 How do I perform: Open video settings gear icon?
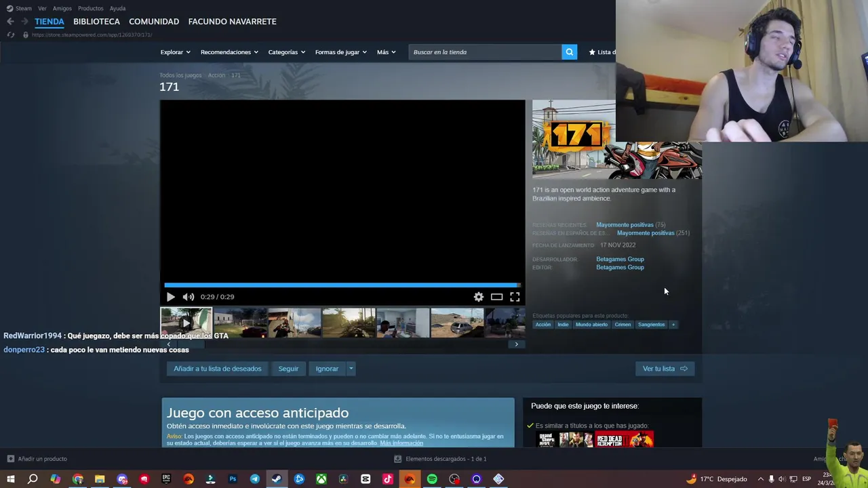pyautogui.click(x=479, y=297)
